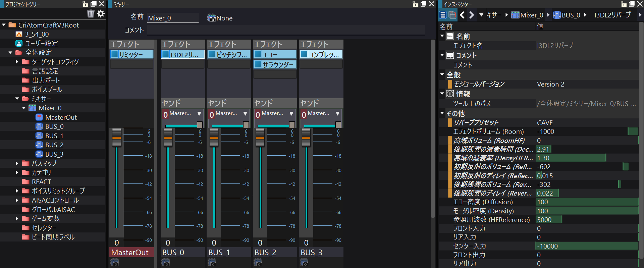Click the BUS_0 send level slider handle
Image resolution: width=644 pixels, height=268 pixels.
[200, 125]
